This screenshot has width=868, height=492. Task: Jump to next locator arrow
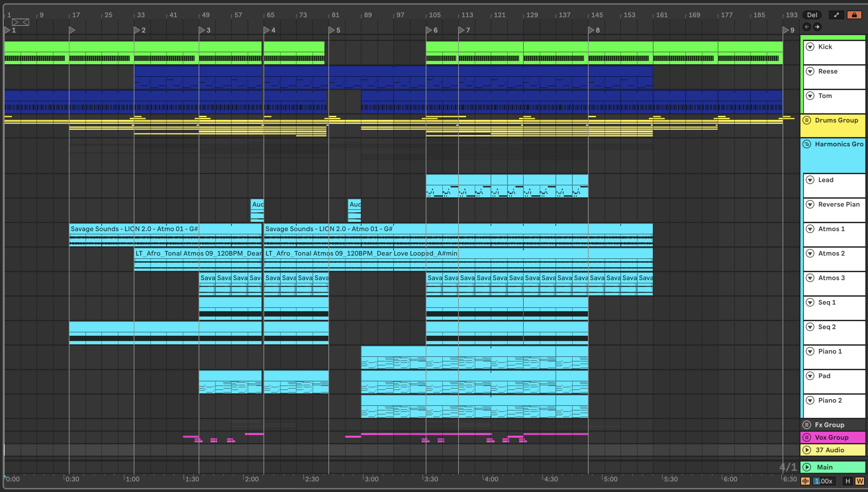point(817,27)
